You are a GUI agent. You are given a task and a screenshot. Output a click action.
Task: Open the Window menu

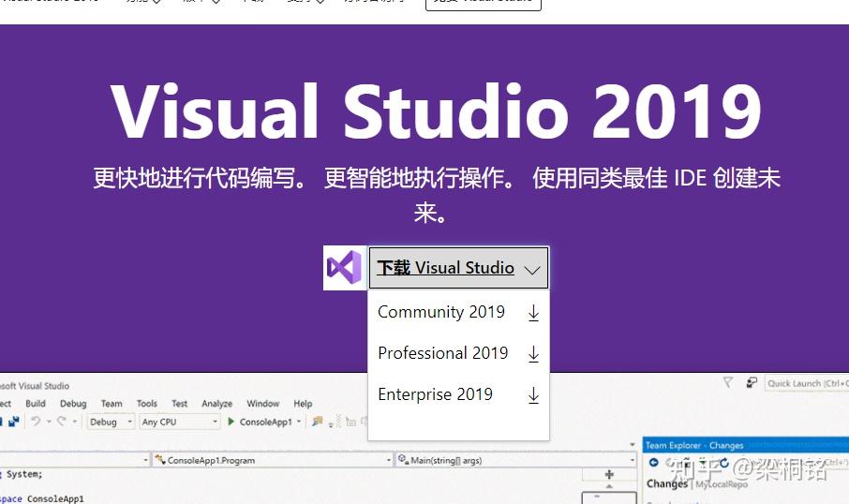[x=262, y=404]
